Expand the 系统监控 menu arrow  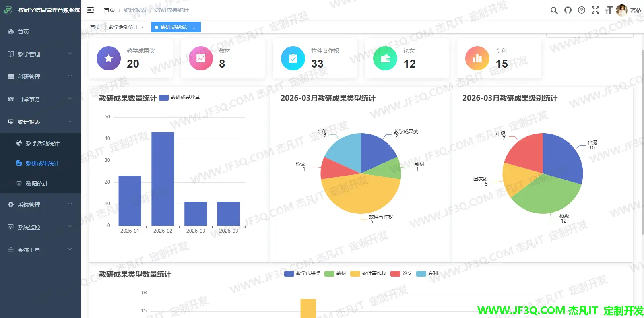pos(70,227)
